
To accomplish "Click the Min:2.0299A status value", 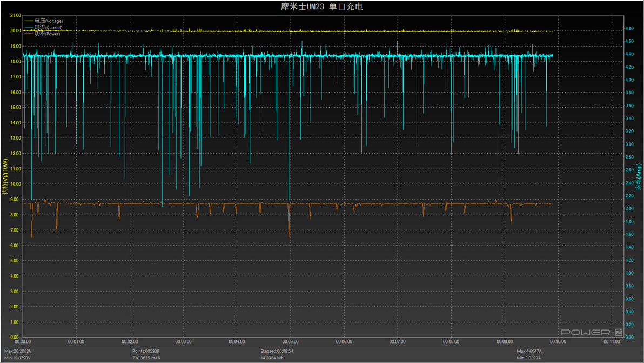I will pyautogui.click(x=528, y=358).
